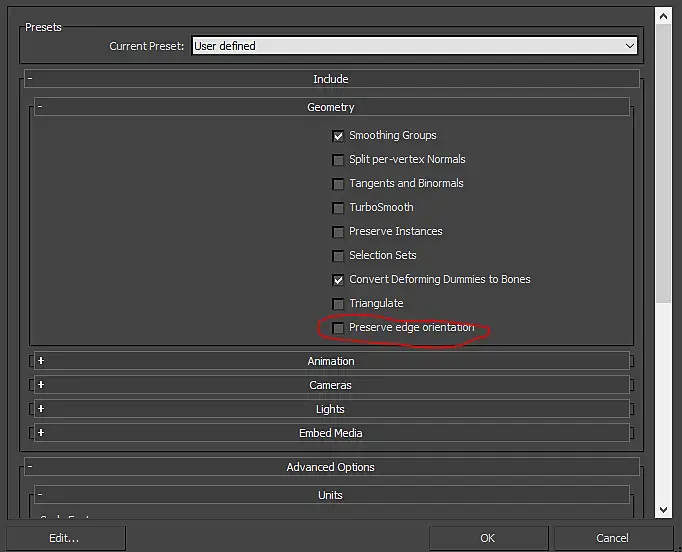The width and height of the screenshot is (682, 552).
Task: Click the Current Preset label
Action: (147, 46)
